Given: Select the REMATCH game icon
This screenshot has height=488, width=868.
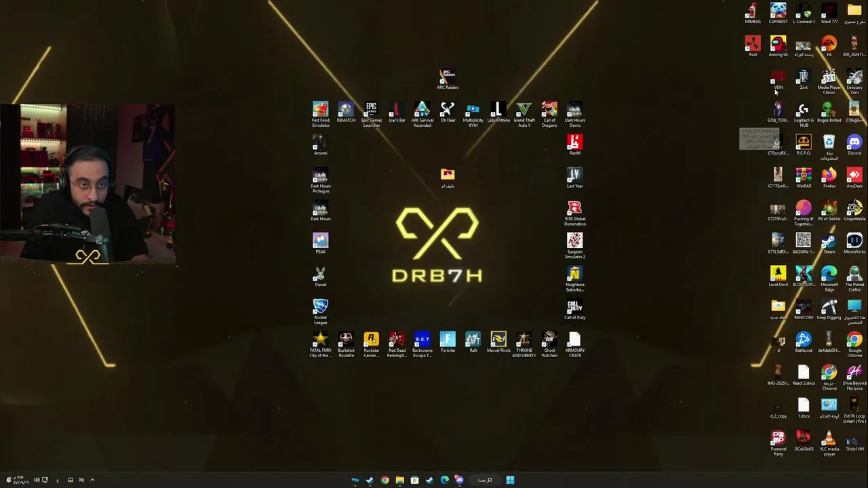Looking at the screenshot, I should pos(346,113).
